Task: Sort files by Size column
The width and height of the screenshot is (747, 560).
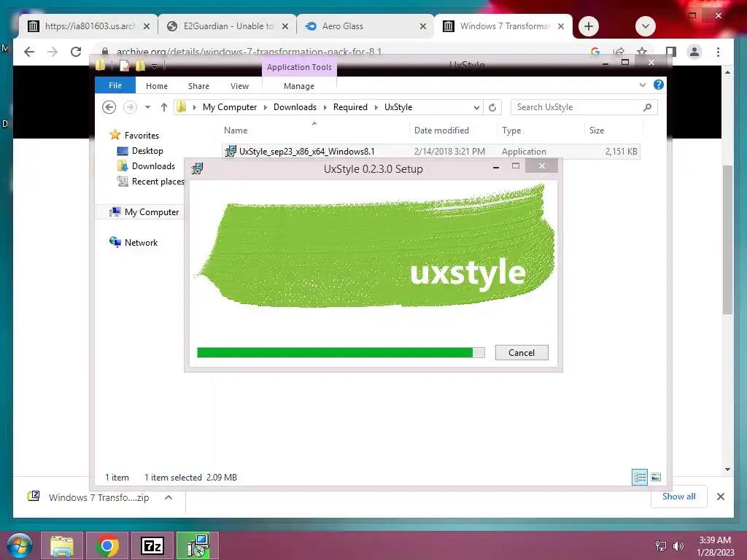Action: (x=614, y=130)
